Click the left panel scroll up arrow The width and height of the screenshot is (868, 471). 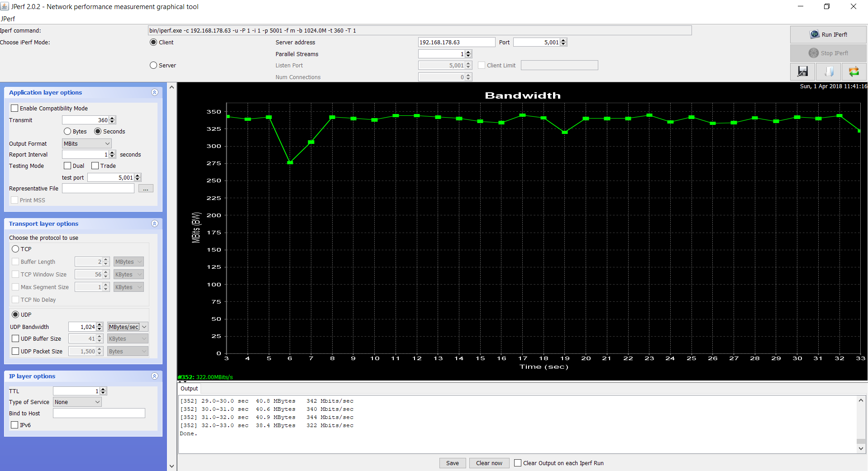point(172,87)
